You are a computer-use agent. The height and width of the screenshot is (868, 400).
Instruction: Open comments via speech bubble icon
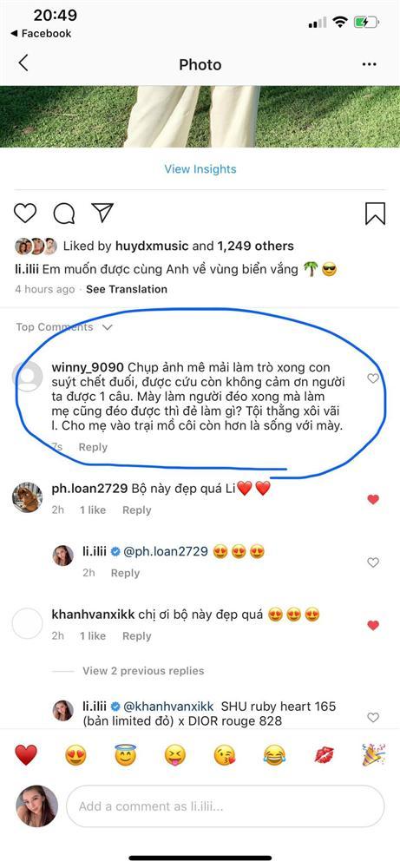(64, 214)
